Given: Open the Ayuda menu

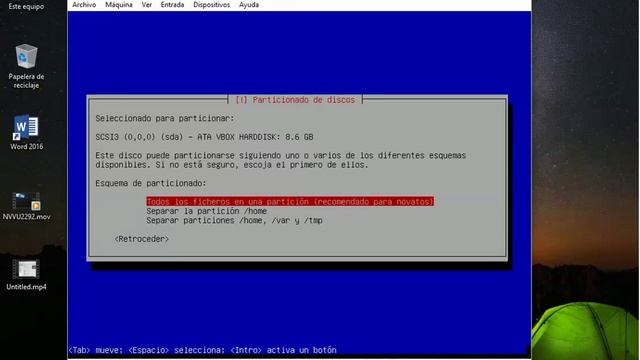Looking at the screenshot, I should click(249, 5).
